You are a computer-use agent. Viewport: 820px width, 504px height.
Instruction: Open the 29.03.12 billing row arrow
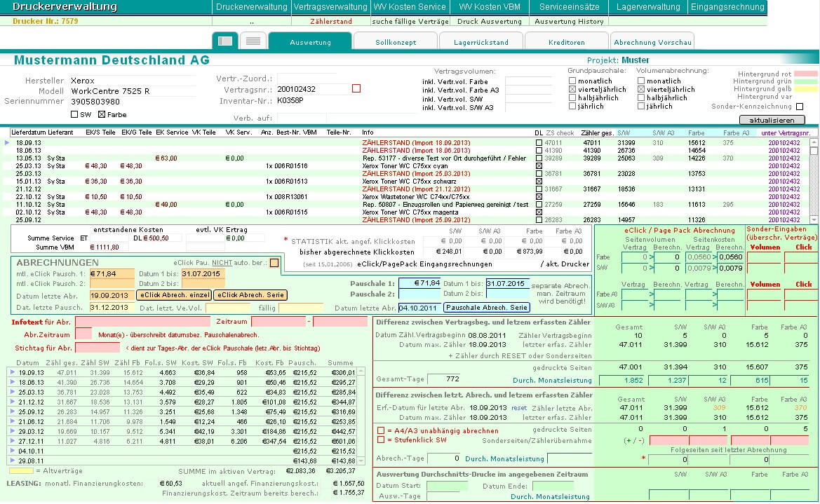12,431
